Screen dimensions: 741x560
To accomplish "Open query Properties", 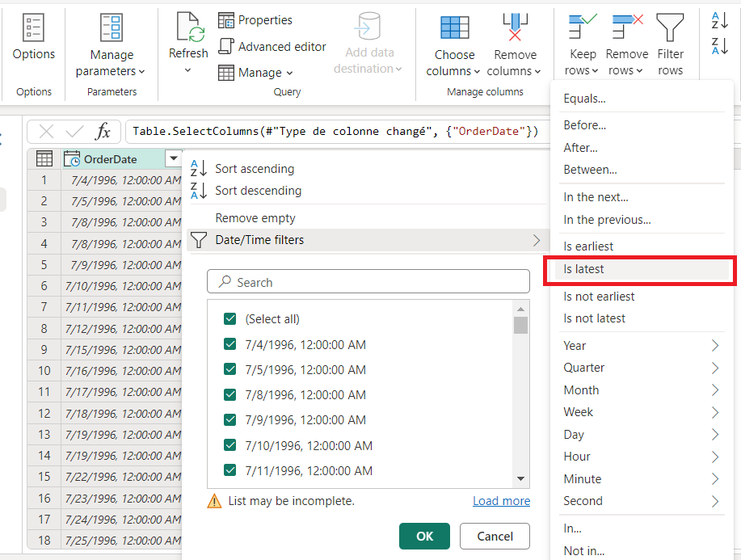I will (x=255, y=20).
